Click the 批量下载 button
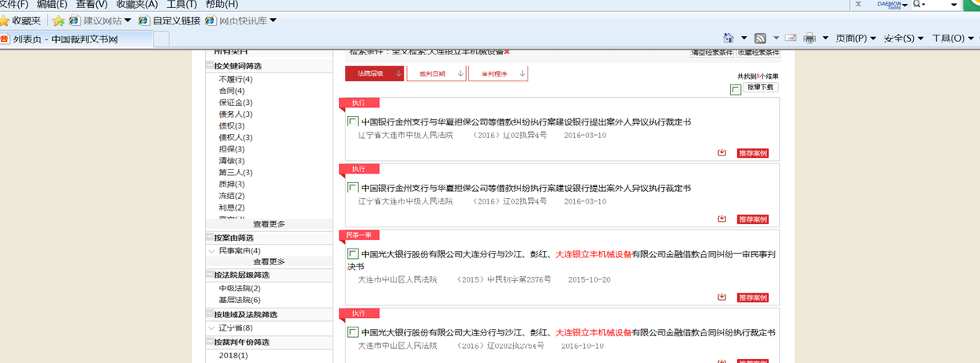The width and height of the screenshot is (980, 363). [x=760, y=88]
